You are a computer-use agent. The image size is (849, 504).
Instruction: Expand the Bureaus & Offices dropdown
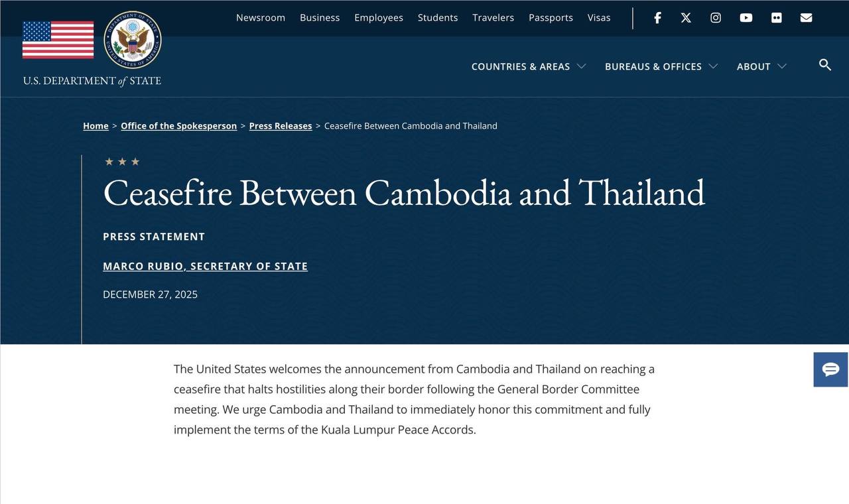(661, 66)
